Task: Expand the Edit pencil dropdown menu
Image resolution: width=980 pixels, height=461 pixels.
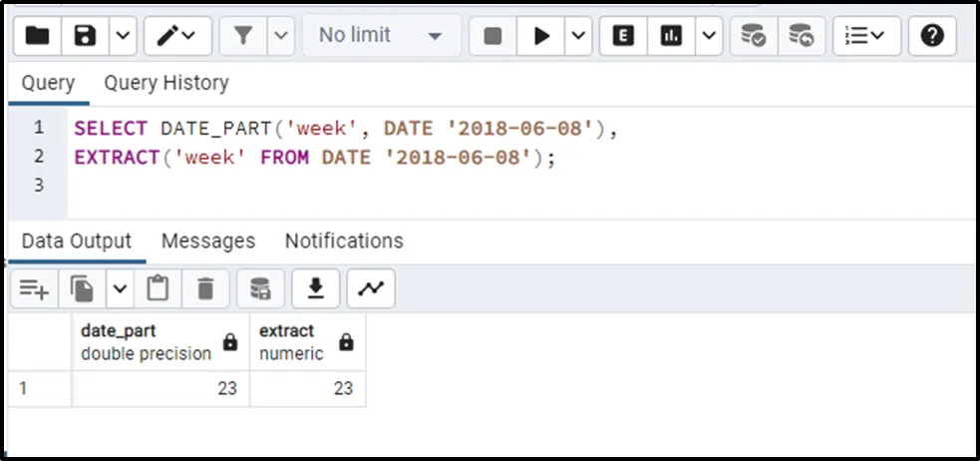Action: pos(177,36)
